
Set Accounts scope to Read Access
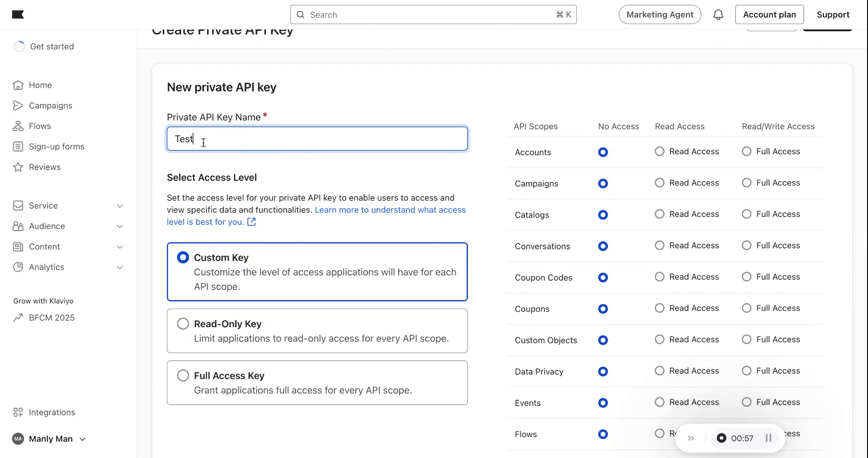click(660, 152)
